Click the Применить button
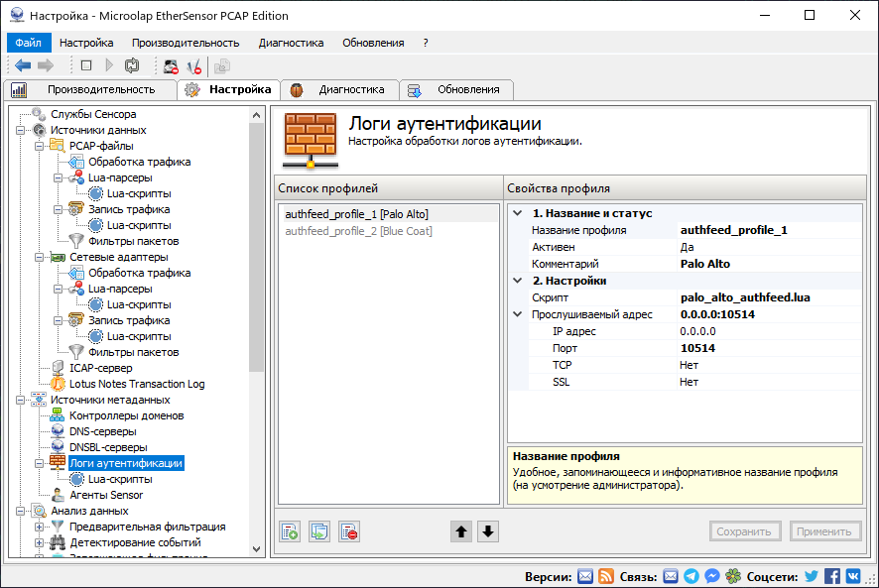The image size is (879, 588). [x=825, y=531]
